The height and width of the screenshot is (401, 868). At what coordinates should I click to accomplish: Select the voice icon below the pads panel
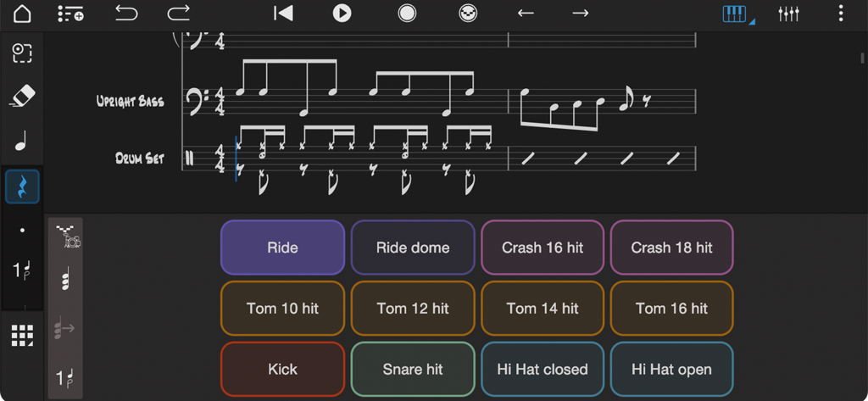pyautogui.click(x=65, y=378)
